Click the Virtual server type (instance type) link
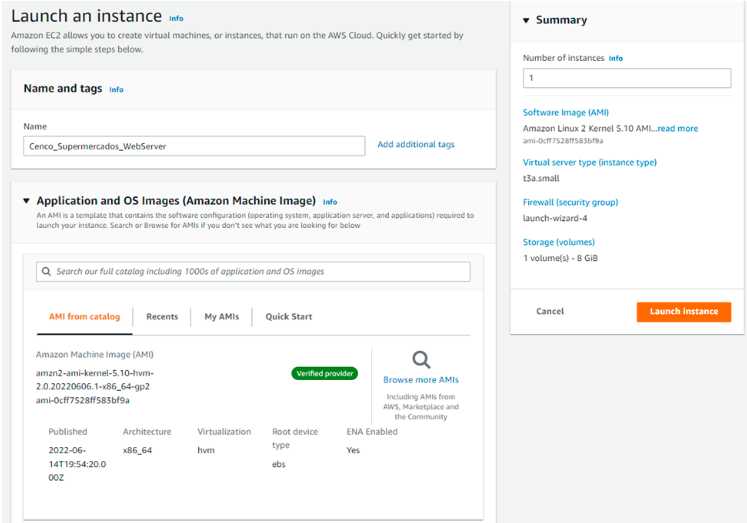This screenshot has height=523, width=747. [589, 162]
